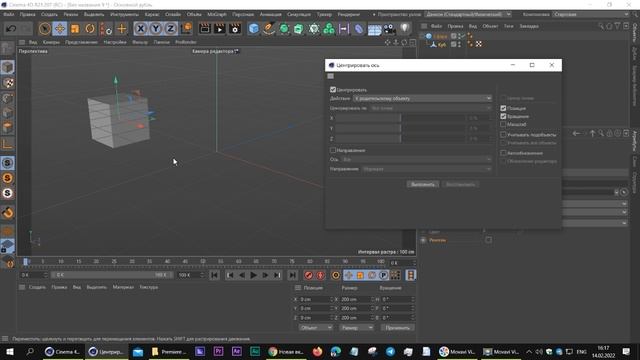Toggle the Вращение checkbox
Viewport: 640px width, 360px height.
coord(503,116)
